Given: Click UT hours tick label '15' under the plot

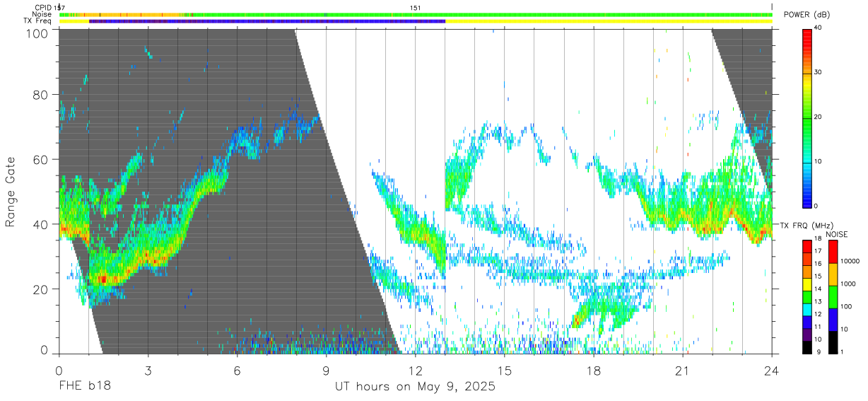Looking at the screenshot, I should click(505, 371).
